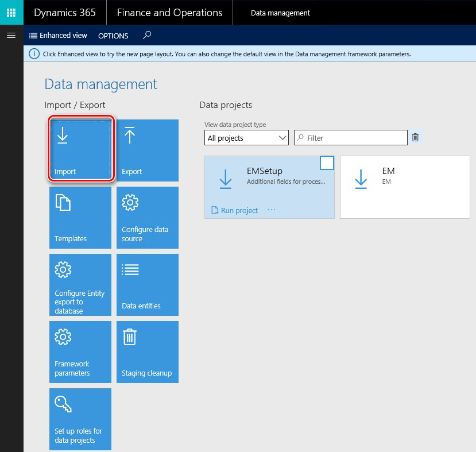The width and height of the screenshot is (476, 452).
Task: Click EMSetup description 'Additional fields for proces...'
Action: (286, 181)
